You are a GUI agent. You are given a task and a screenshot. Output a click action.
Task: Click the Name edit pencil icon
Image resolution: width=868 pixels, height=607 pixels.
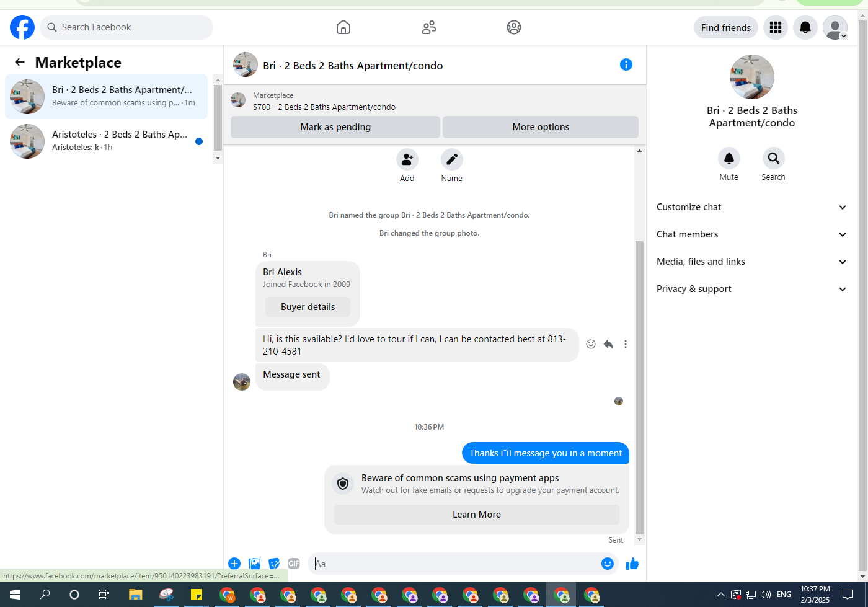click(452, 159)
